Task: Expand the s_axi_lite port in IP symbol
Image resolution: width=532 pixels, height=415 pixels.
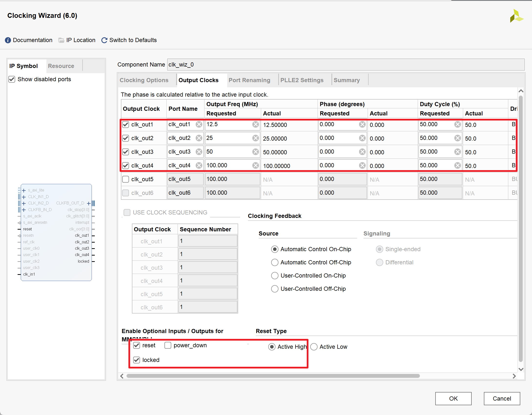Action: 24,190
